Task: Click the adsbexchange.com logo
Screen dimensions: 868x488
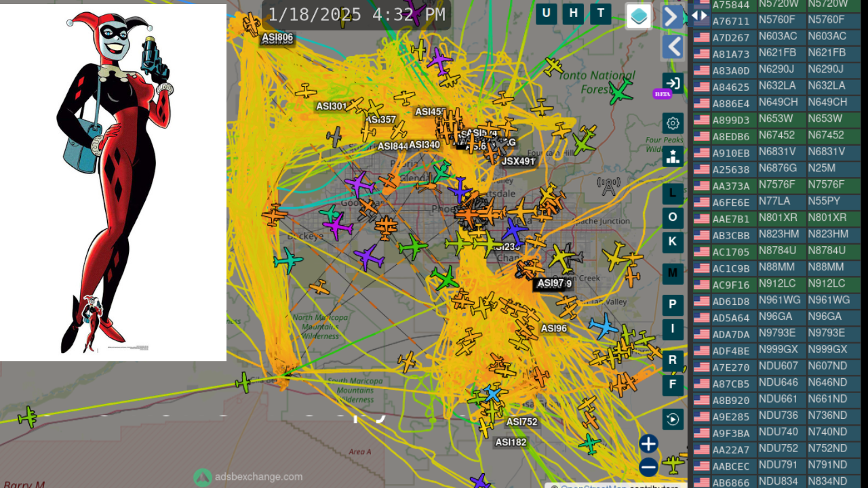Action: point(248,477)
